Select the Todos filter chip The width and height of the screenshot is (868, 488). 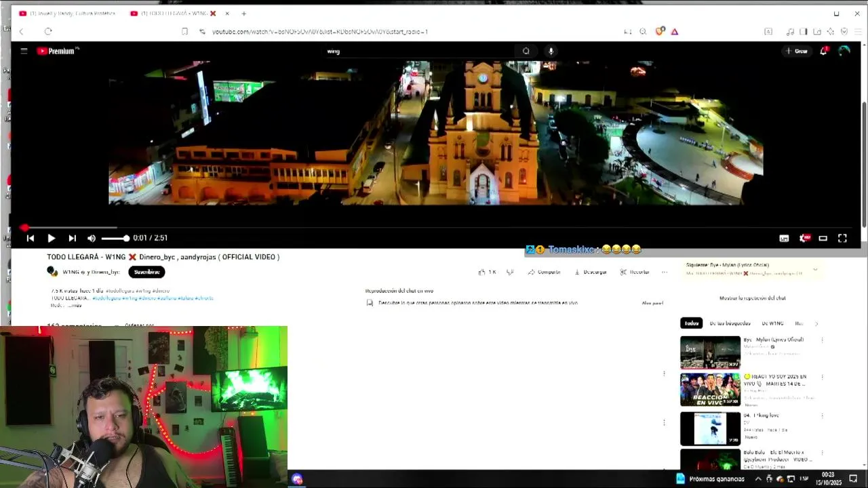[x=692, y=323]
